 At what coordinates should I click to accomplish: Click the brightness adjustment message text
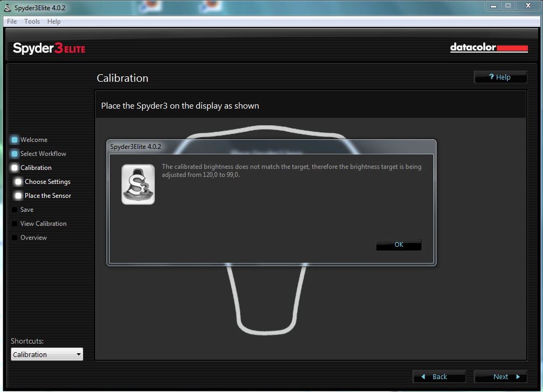pos(291,170)
